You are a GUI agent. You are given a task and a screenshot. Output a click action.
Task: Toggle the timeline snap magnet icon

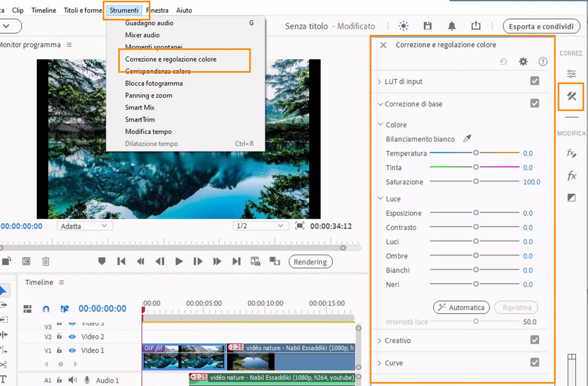click(46, 309)
